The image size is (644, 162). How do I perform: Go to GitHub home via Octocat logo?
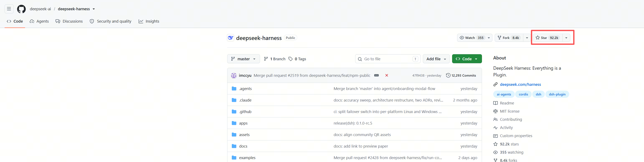[x=21, y=9]
